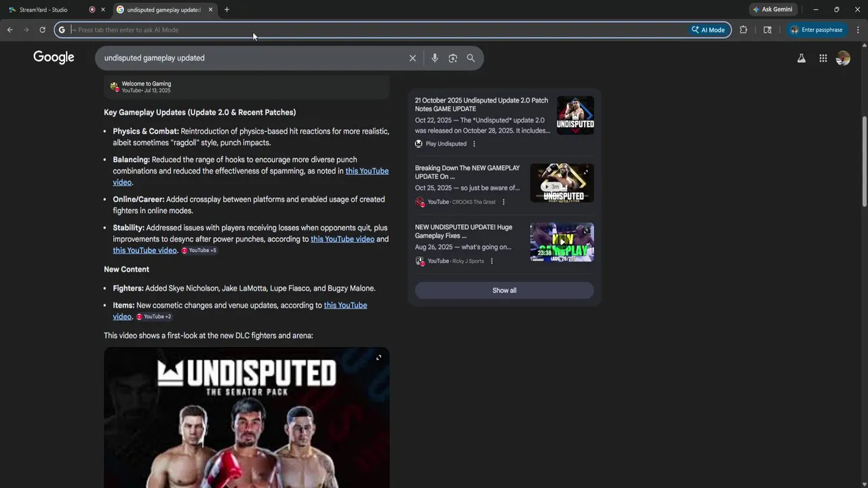The width and height of the screenshot is (868, 488).
Task: Reload the current page
Action: point(42,30)
